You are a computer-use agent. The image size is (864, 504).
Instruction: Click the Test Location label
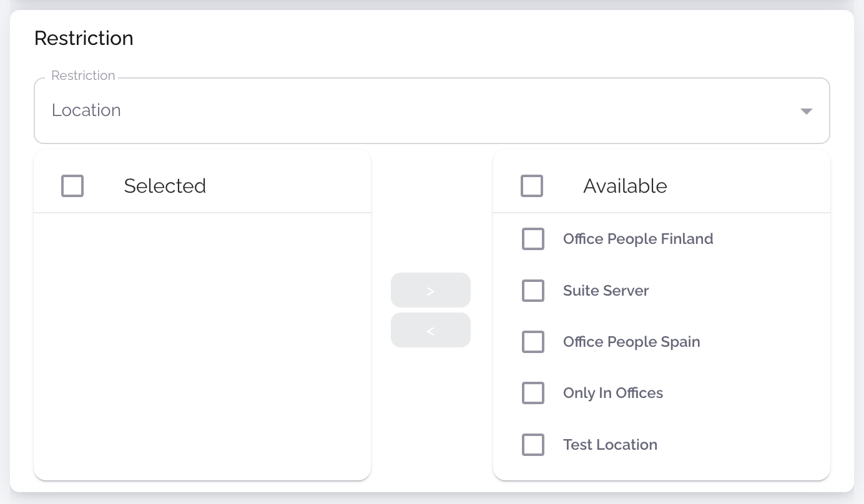610,445
